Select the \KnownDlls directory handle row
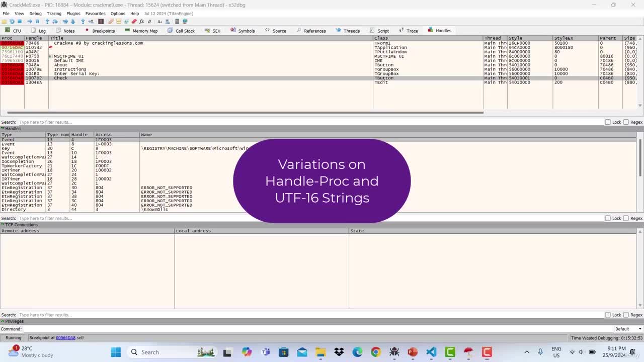 point(318,210)
